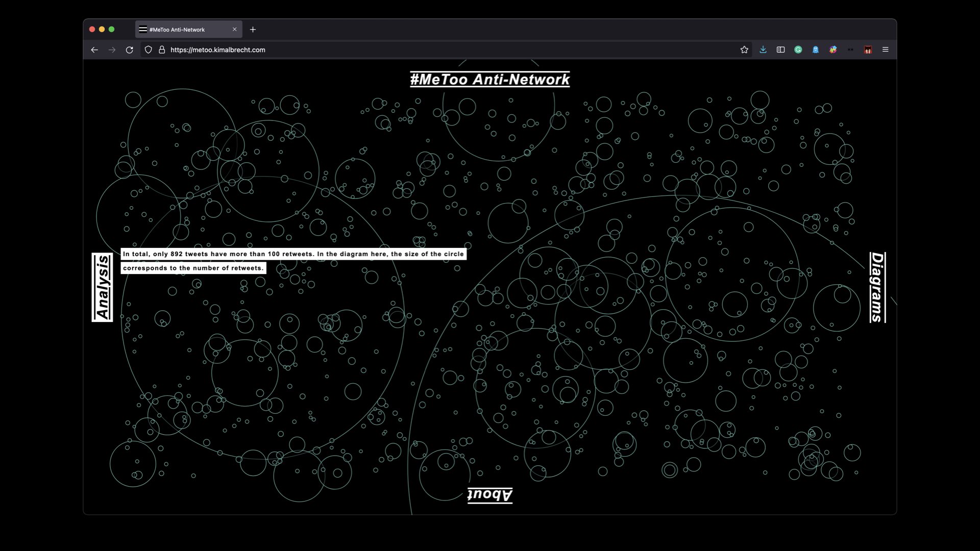Show site info via the padlock icon
Viewport: 980px width, 551px height.
point(162,49)
